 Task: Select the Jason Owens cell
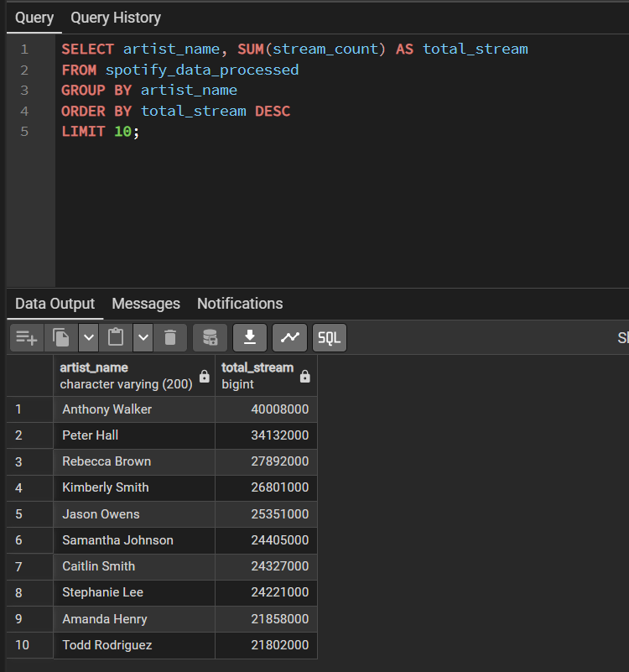pyautogui.click(x=134, y=514)
